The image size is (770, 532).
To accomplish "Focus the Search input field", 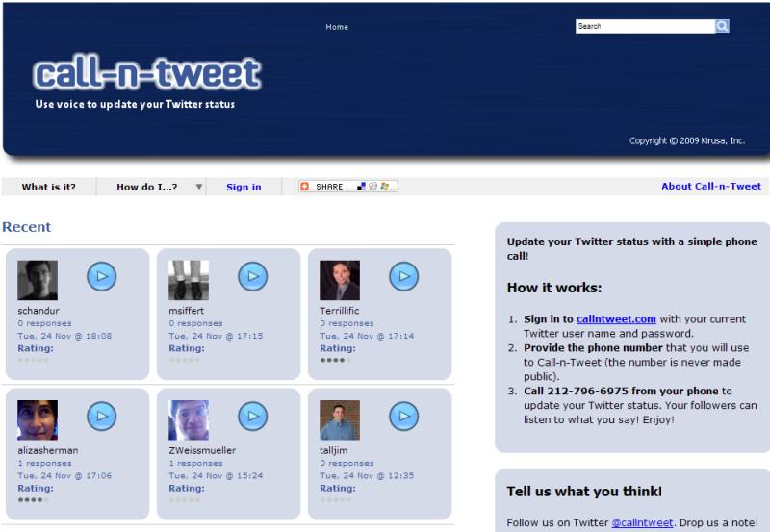I will coord(645,27).
